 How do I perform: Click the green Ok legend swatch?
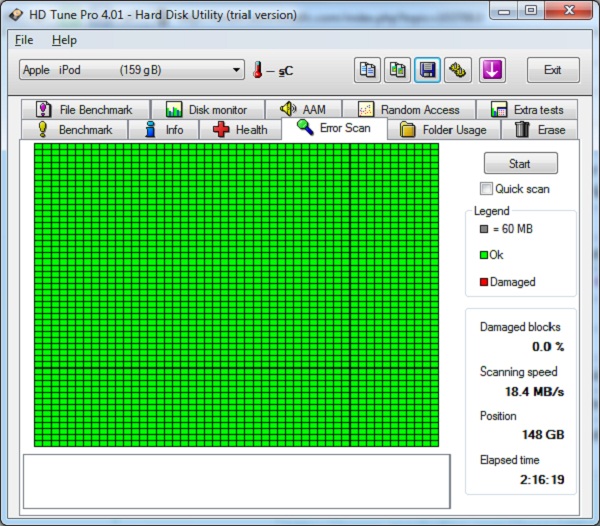(x=484, y=255)
